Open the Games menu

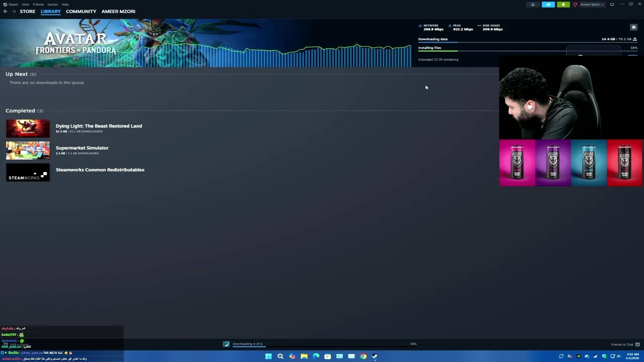(52, 5)
